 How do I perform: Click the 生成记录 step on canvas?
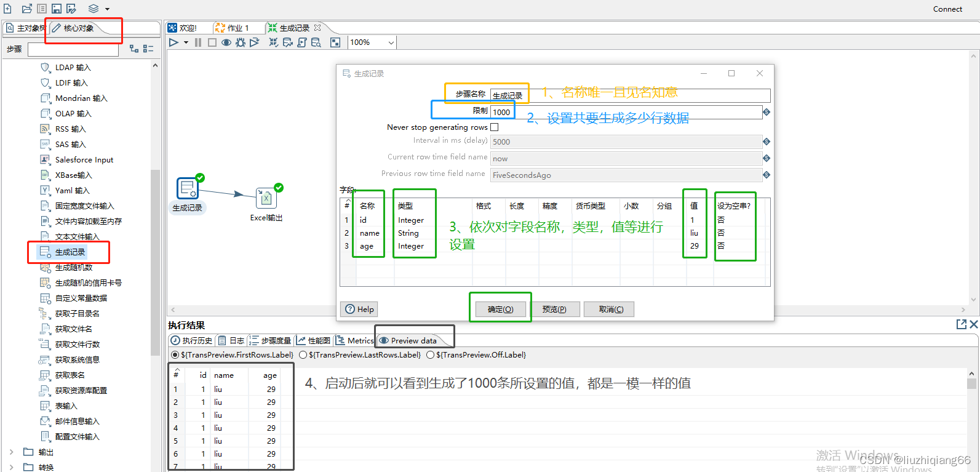187,188
